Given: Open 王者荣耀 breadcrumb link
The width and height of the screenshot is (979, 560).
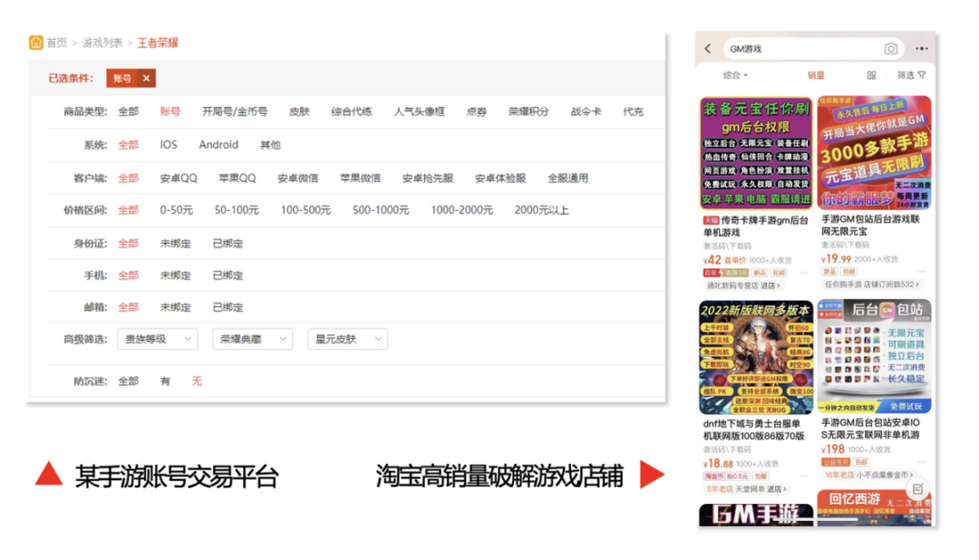Looking at the screenshot, I should [158, 43].
